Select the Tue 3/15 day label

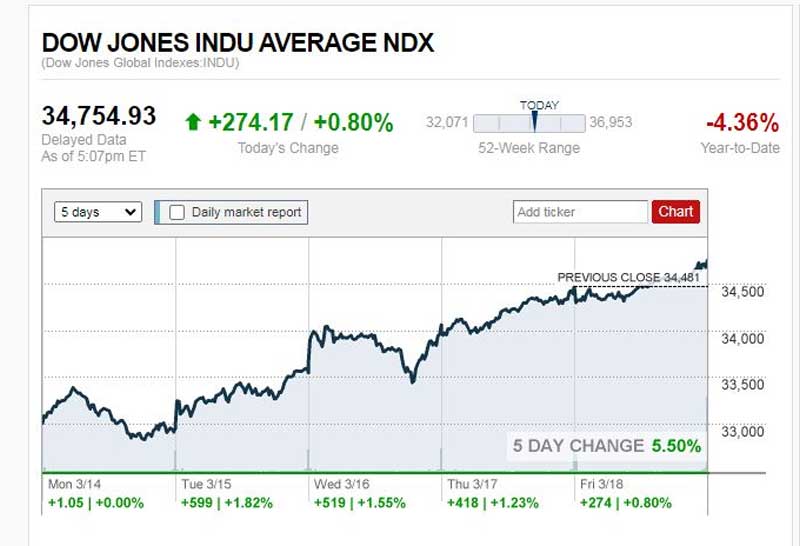pyautogui.click(x=207, y=484)
